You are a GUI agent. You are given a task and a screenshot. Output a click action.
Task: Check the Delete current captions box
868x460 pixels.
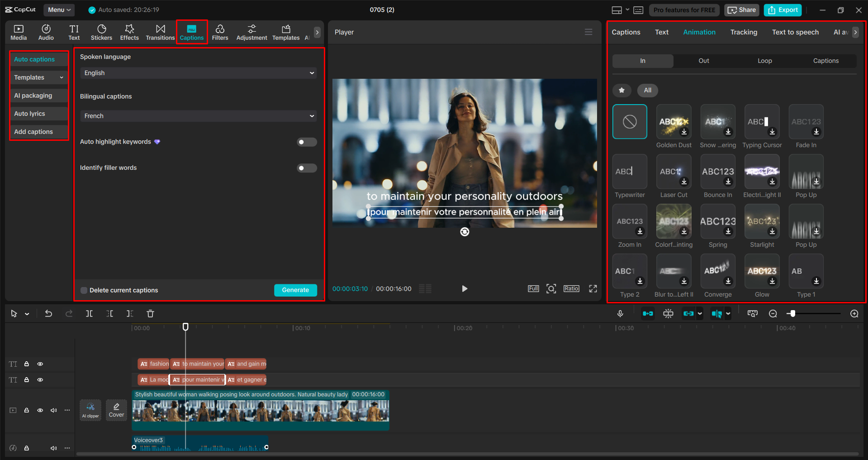click(x=84, y=290)
